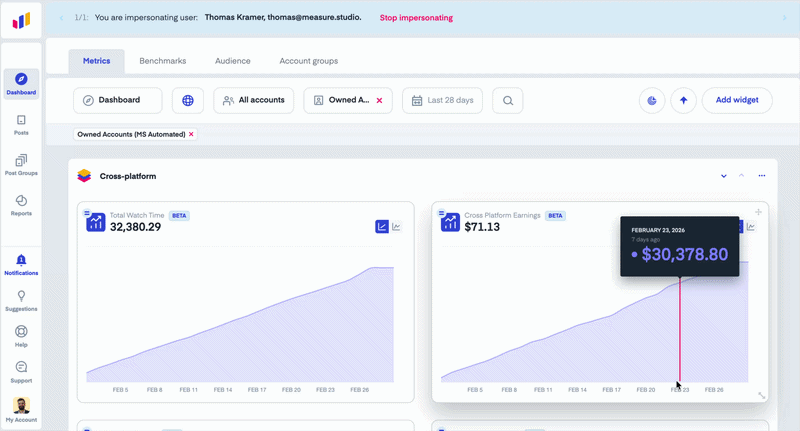Click the Cross-platform stacked layers icon

point(84,176)
